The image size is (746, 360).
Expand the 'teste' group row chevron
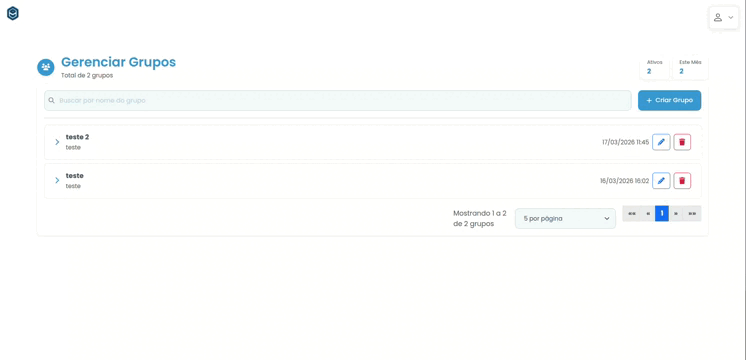pos(57,180)
